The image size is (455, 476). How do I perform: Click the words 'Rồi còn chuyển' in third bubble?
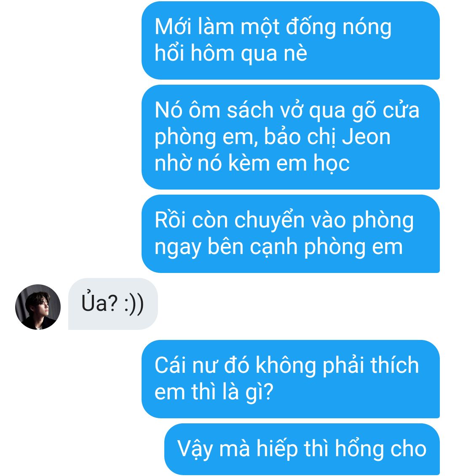[x=230, y=221]
